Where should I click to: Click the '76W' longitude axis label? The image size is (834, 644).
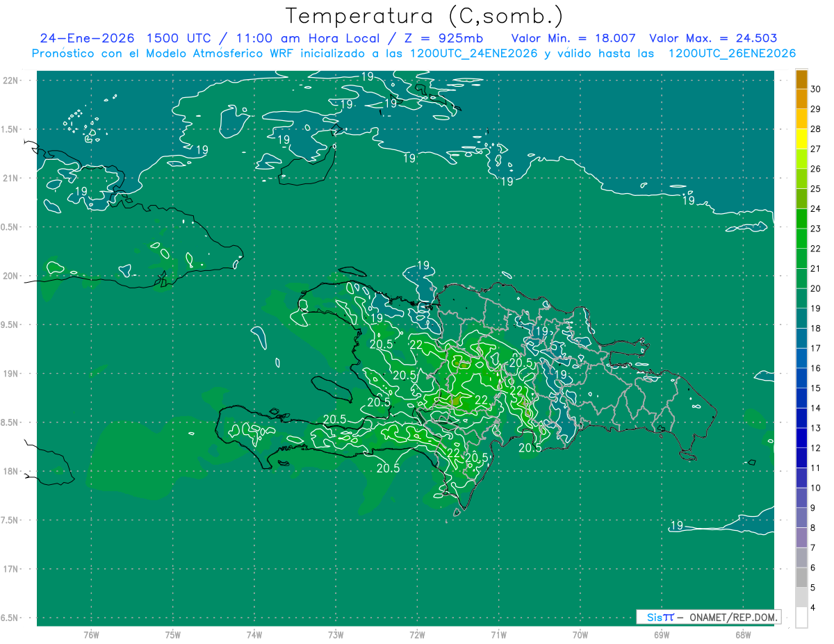91,634
